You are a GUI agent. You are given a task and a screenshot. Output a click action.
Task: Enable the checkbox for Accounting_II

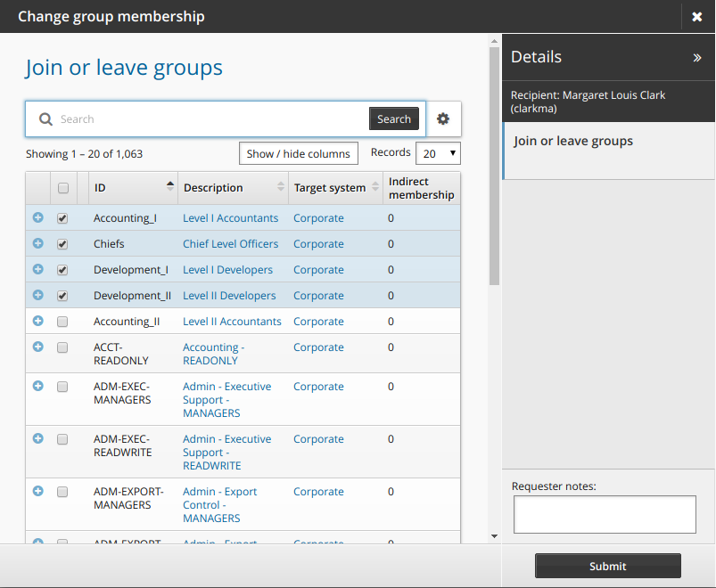point(62,321)
